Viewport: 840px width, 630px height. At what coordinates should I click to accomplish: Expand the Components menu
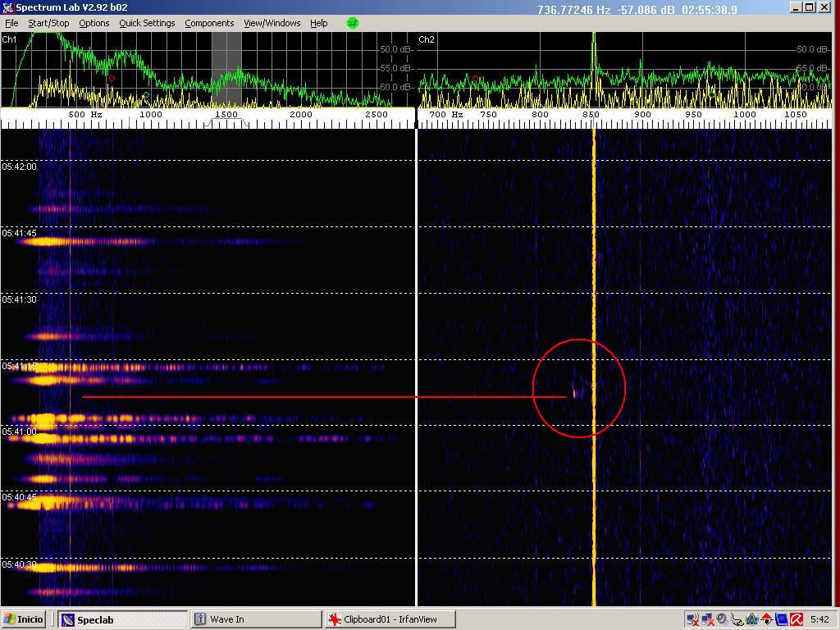209,23
